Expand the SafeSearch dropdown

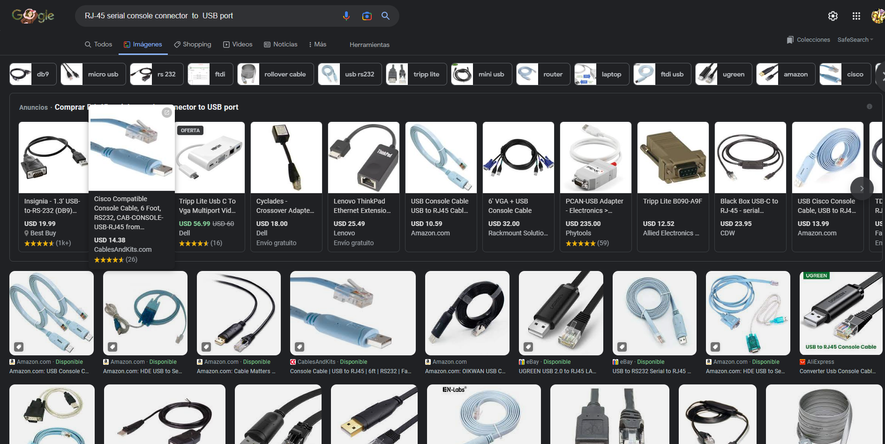click(855, 39)
